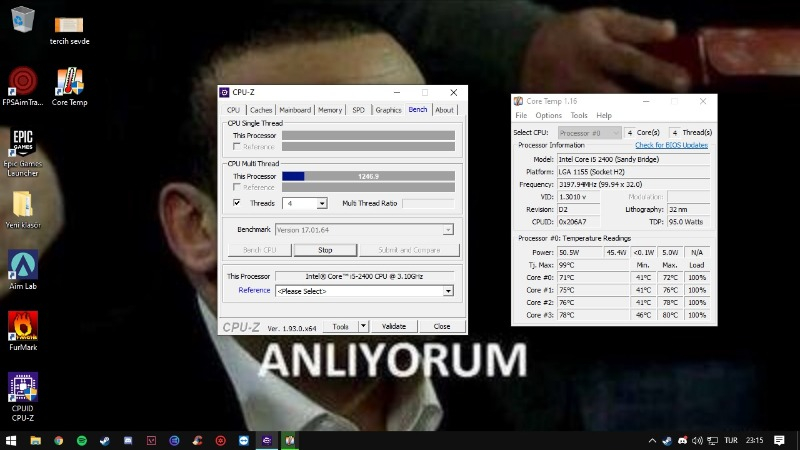Open the CPUID CPU-Z desktop shortcut

[x=22, y=397]
